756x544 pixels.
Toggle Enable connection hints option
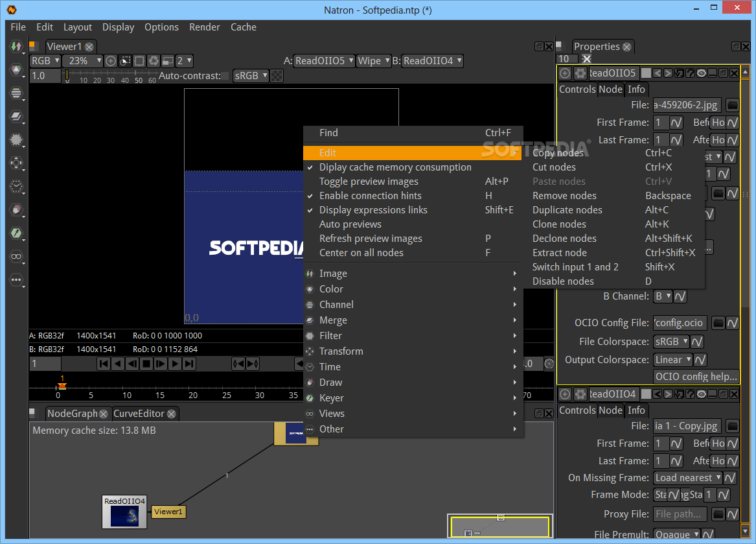point(413,196)
